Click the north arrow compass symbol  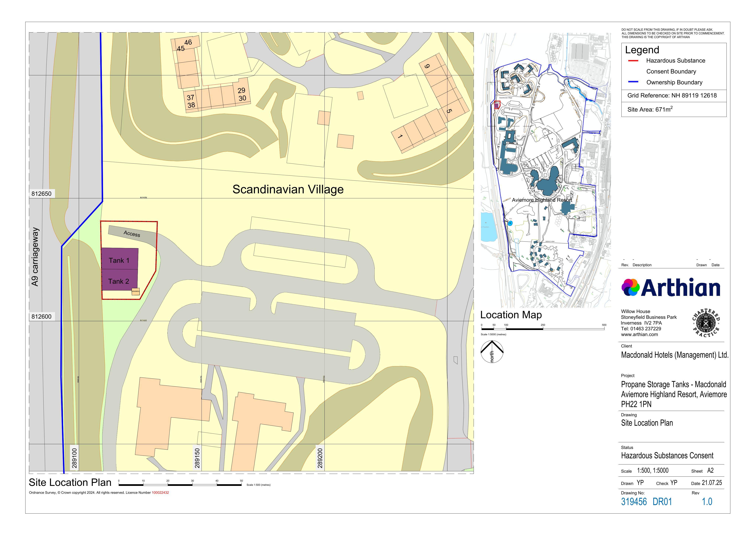pos(492,351)
